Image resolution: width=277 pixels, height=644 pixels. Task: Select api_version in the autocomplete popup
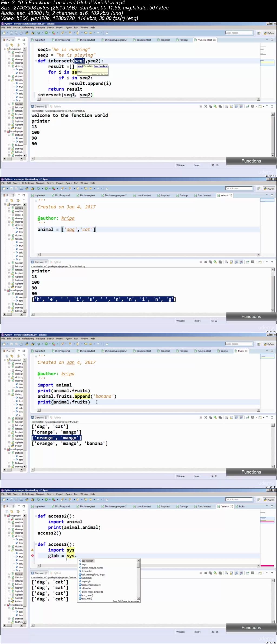[x=88, y=561]
